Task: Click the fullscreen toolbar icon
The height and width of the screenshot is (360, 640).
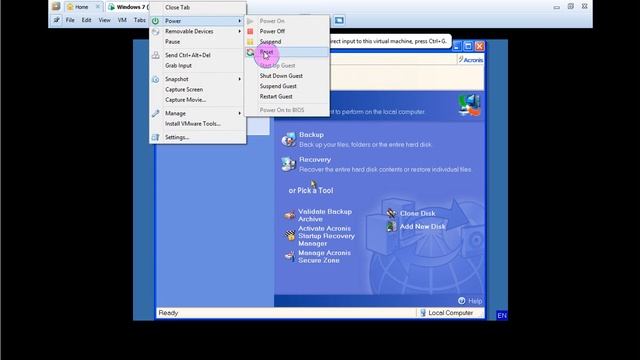Action: 339,20
